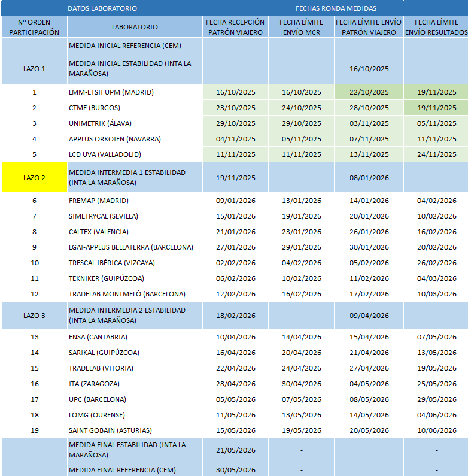Click the Nº ORDEN PARTICIPACIÓN column header
Image resolution: width=468 pixels, height=476 pixels.
[x=34, y=27]
